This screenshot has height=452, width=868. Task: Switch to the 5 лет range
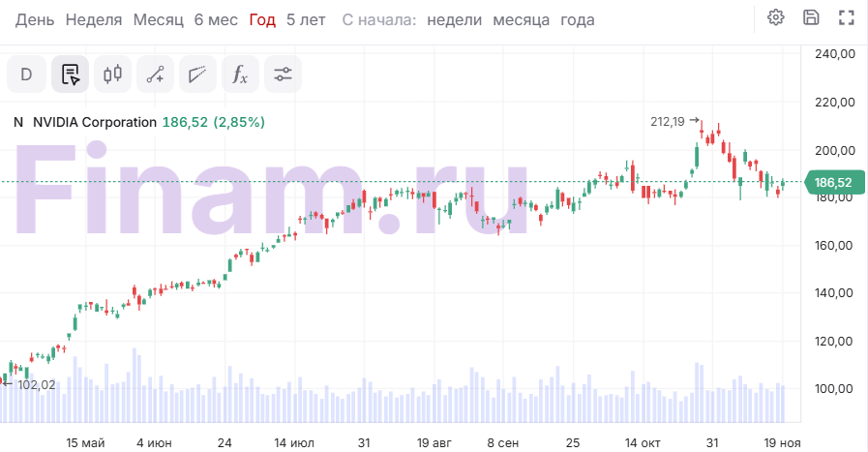tap(306, 19)
